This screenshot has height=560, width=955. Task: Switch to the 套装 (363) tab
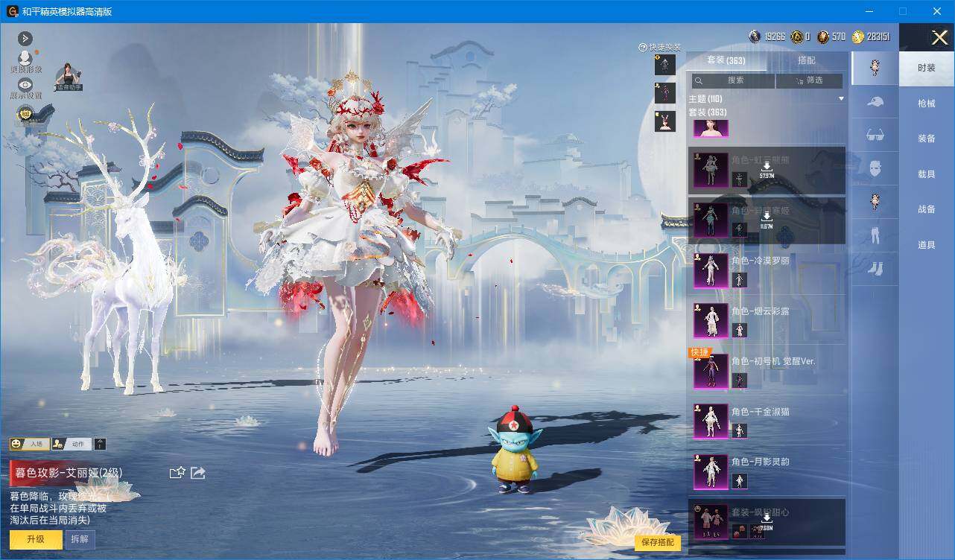pyautogui.click(x=726, y=60)
